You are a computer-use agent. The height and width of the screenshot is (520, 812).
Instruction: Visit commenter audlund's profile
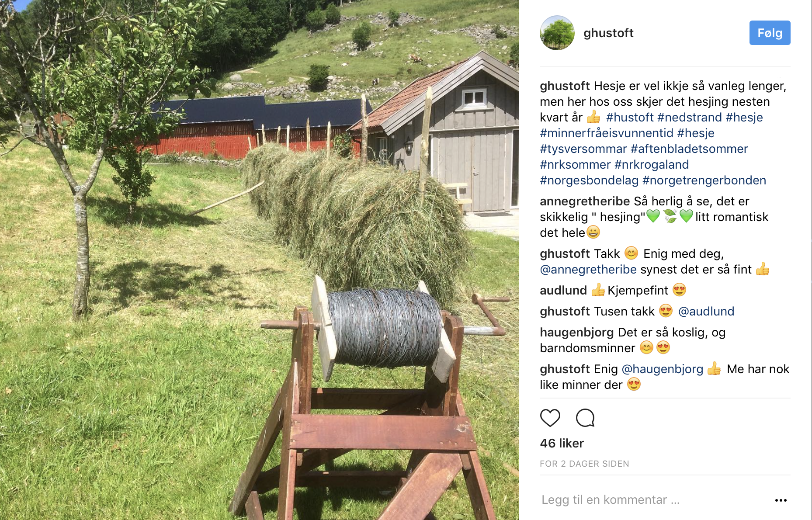tap(563, 290)
